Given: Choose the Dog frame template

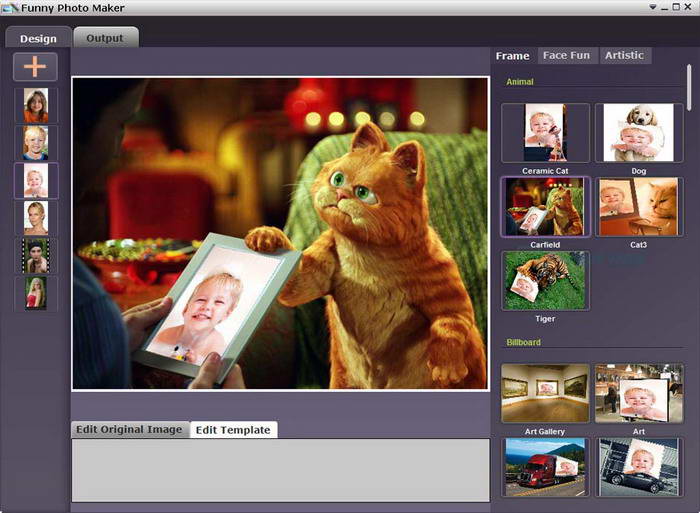Looking at the screenshot, I should (639, 133).
